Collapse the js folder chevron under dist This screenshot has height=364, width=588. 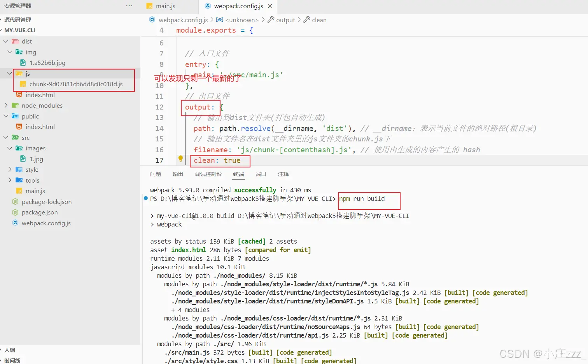(x=10, y=73)
